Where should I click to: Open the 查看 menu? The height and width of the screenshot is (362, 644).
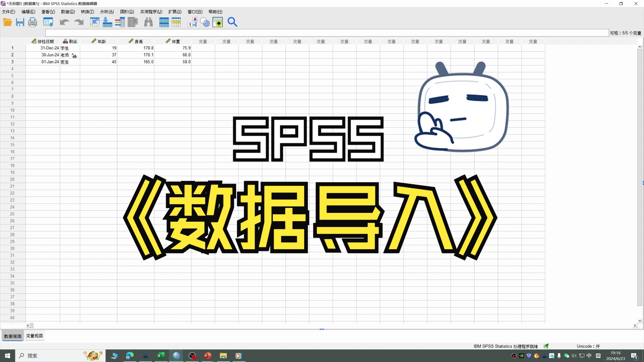[x=48, y=12]
